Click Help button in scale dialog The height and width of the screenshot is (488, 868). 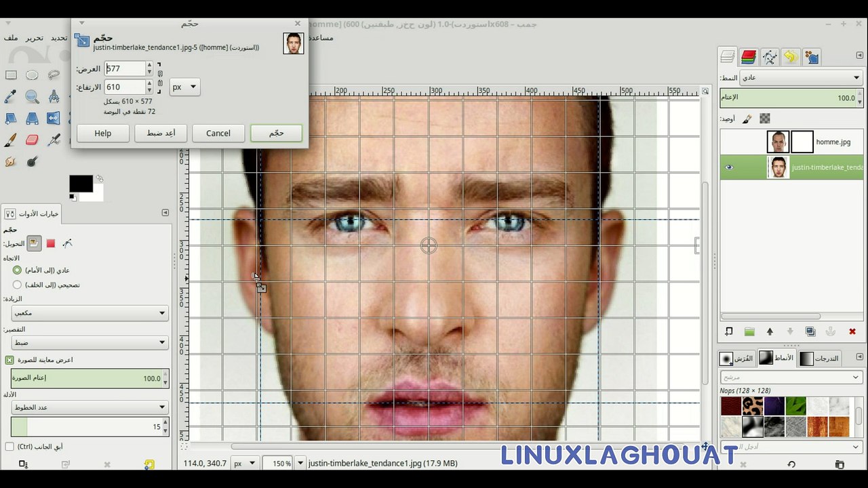(103, 133)
